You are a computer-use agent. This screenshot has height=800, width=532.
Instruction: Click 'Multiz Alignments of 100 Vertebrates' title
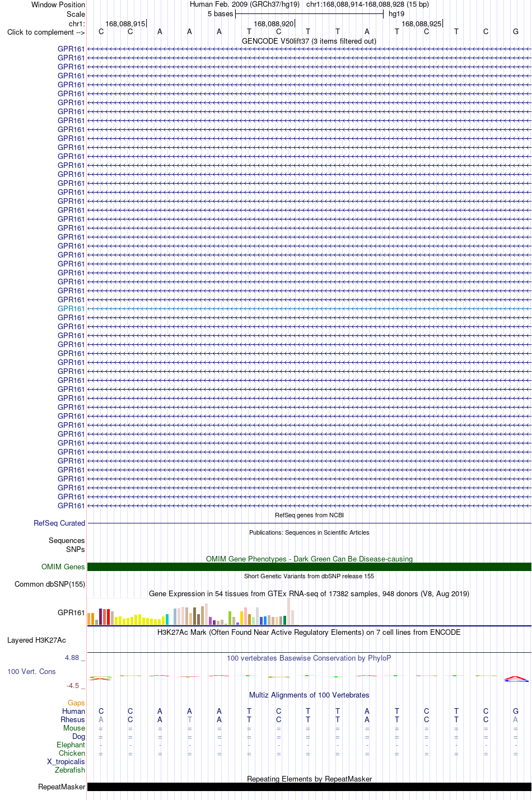coord(309,695)
